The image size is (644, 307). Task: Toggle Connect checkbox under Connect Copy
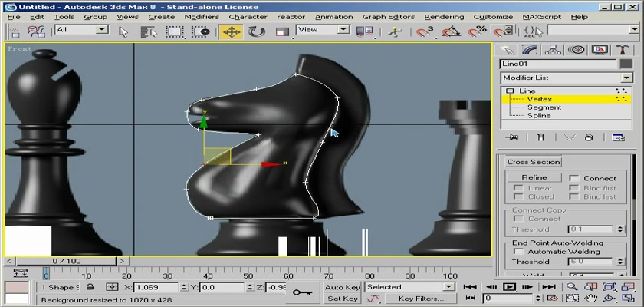519,219
